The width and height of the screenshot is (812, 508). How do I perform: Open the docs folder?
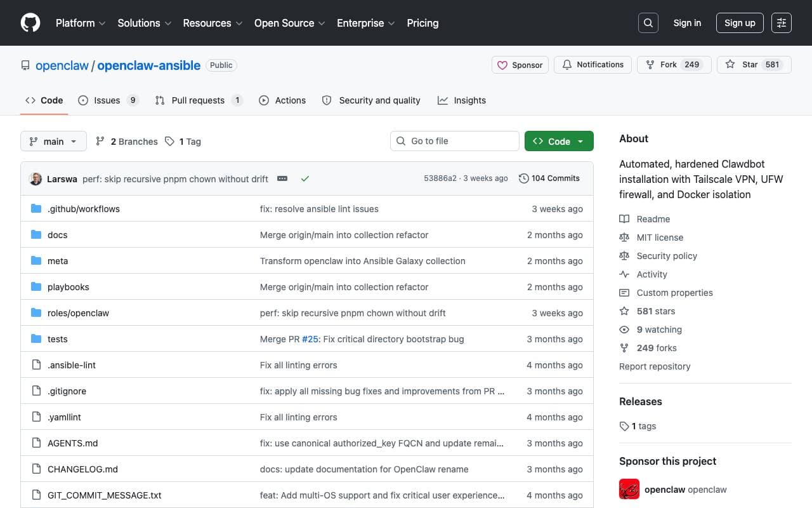pyautogui.click(x=57, y=235)
